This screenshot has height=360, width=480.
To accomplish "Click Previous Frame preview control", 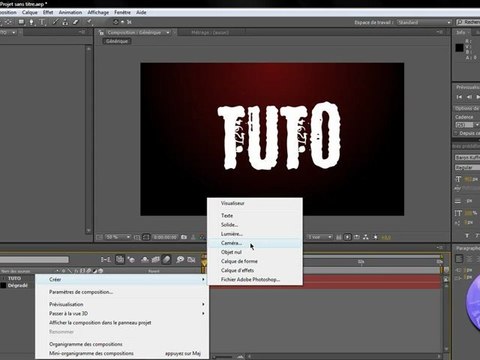I will [x=469, y=97].
